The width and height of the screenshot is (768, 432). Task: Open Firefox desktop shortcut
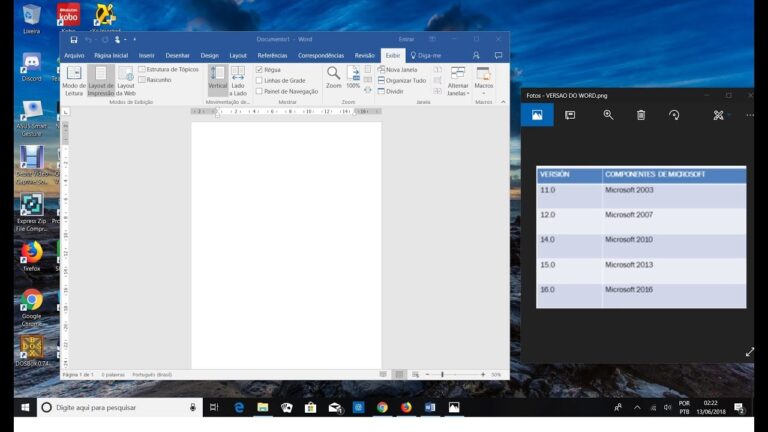[x=31, y=256]
